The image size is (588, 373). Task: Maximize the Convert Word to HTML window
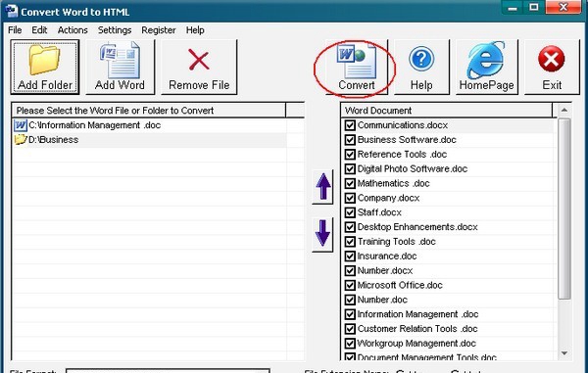534,8
